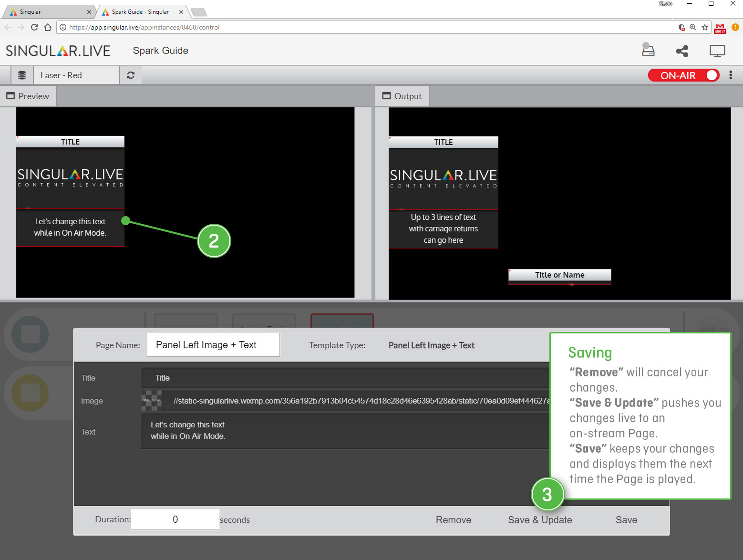The image size is (743, 560).
Task: Maximize the browser window
Action: (711, 4)
